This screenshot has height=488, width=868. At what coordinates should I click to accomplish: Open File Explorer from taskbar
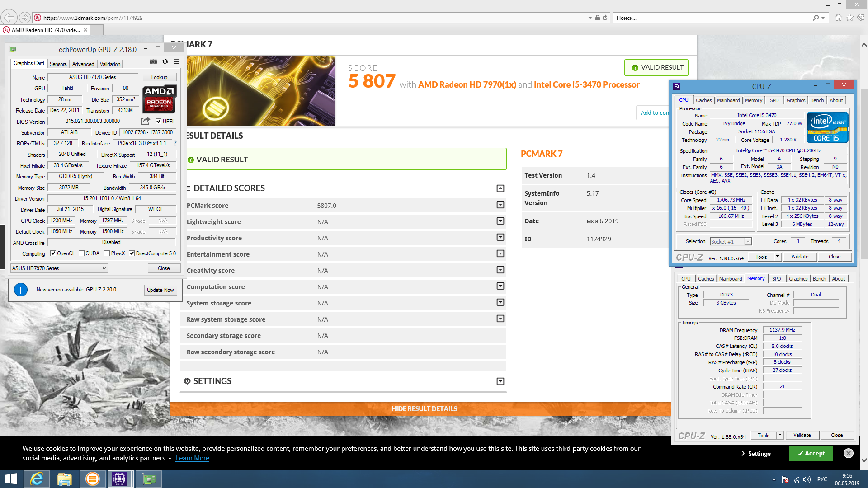coord(64,479)
